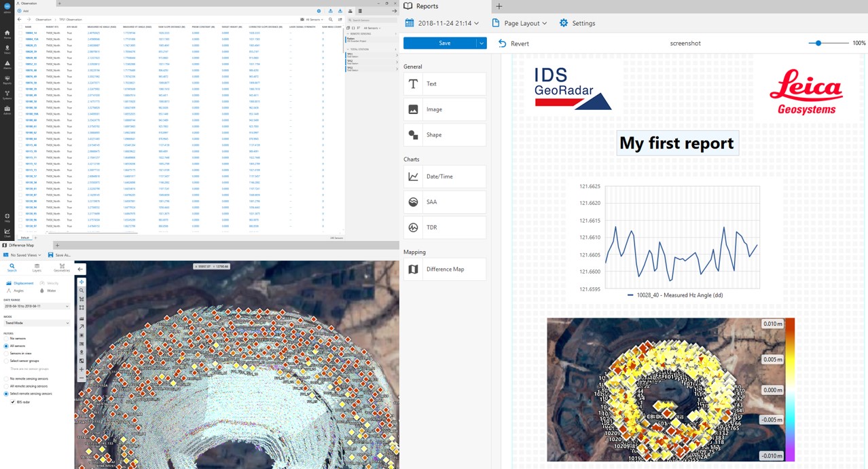Add an SAA chart to the report

445,202
